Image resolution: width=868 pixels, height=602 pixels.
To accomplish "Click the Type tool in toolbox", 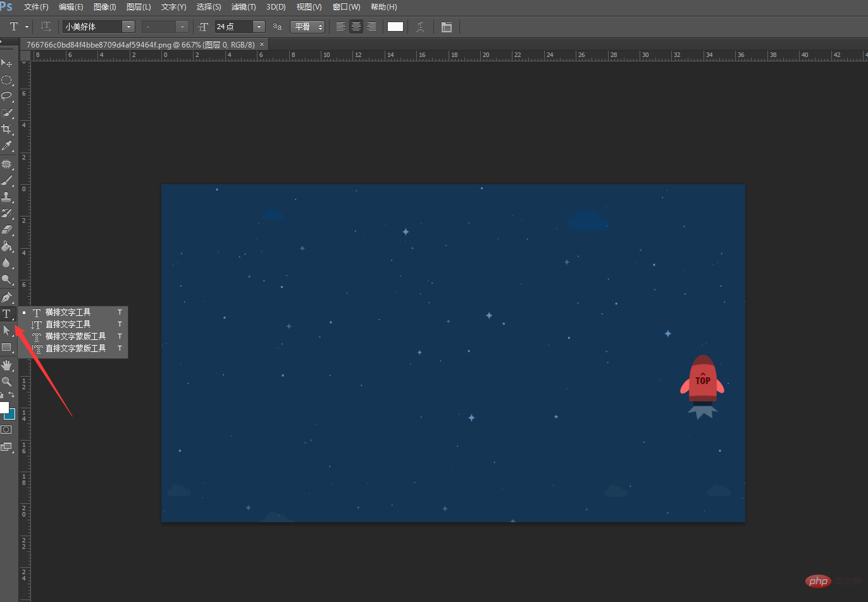I will 6,313.
